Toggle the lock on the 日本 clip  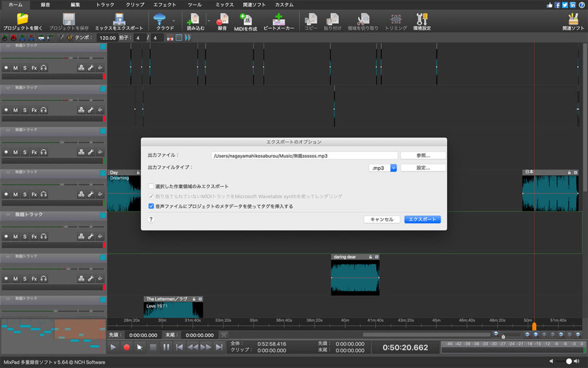point(569,172)
